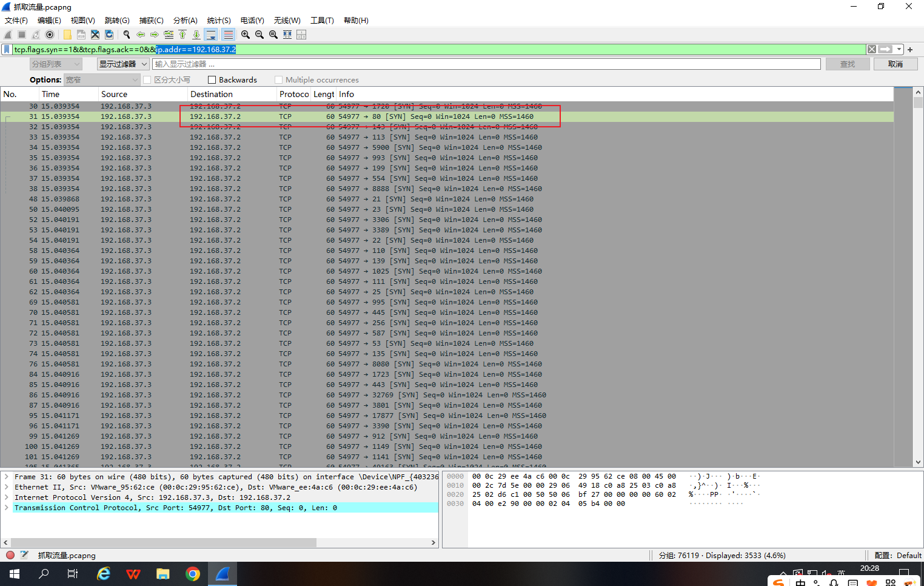Click the filter bookmark icon

point(7,49)
